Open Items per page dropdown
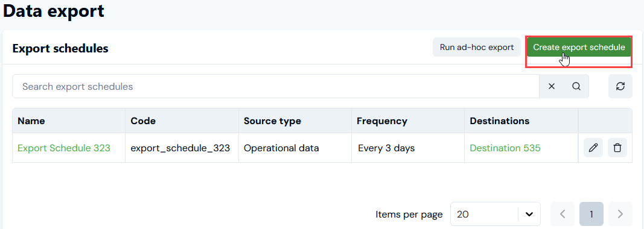The height and width of the screenshot is (229, 644). (x=495, y=214)
